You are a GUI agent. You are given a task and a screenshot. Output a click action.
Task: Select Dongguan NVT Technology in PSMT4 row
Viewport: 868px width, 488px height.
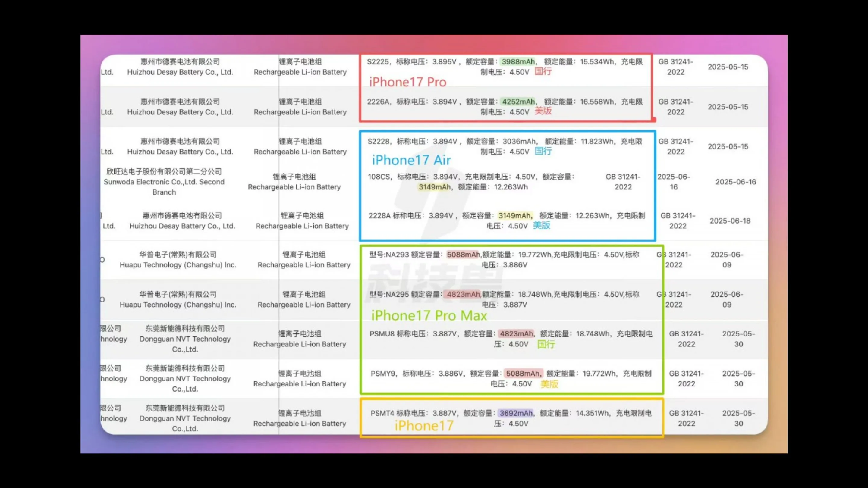[x=185, y=418]
